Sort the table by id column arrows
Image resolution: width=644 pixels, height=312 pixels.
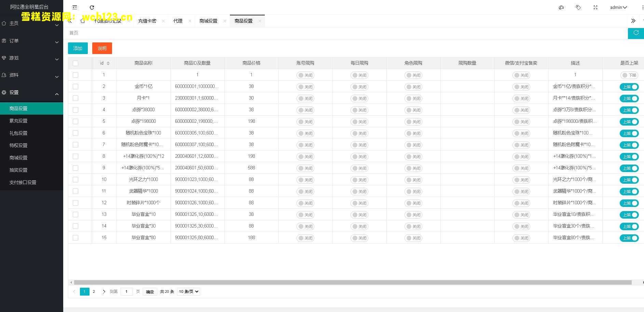pos(108,63)
